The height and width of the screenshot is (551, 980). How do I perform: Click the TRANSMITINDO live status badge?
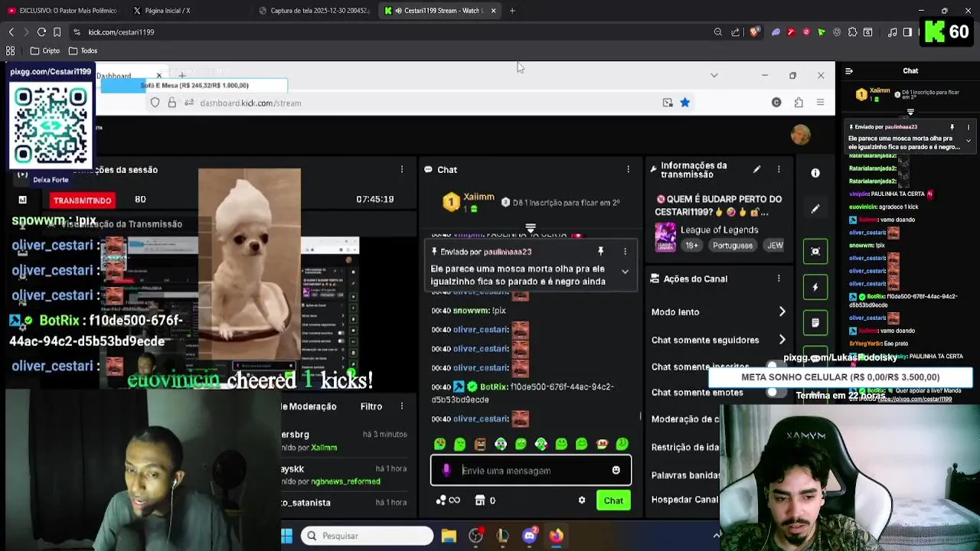(83, 200)
